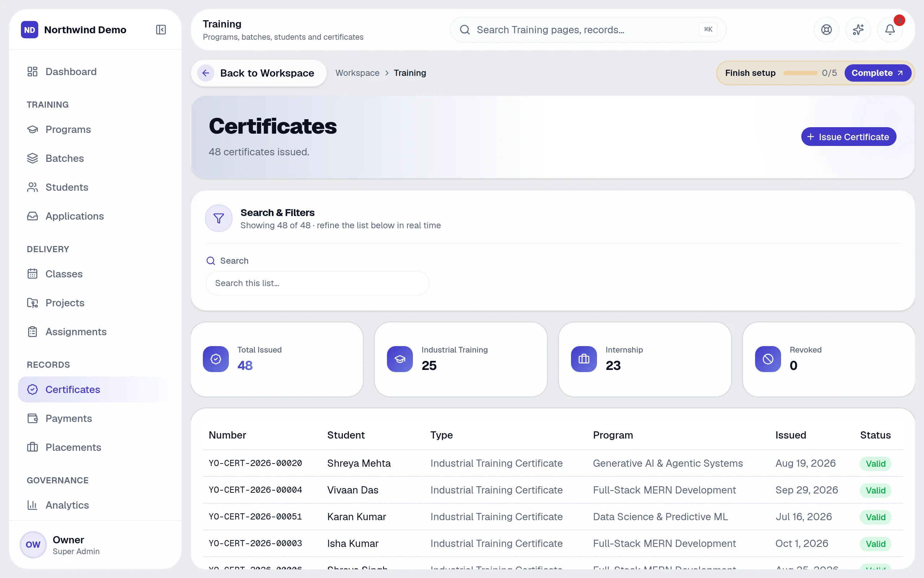Open Applications in sidebar
The image size is (924, 578).
[95, 216]
